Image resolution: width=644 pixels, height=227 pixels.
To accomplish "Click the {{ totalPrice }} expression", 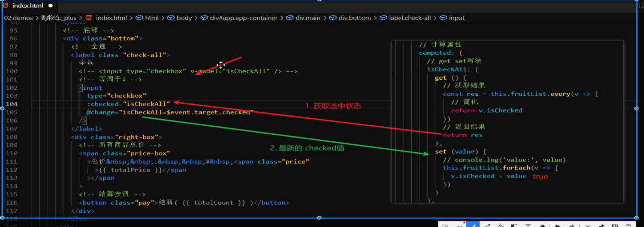I will [x=131, y=170].
